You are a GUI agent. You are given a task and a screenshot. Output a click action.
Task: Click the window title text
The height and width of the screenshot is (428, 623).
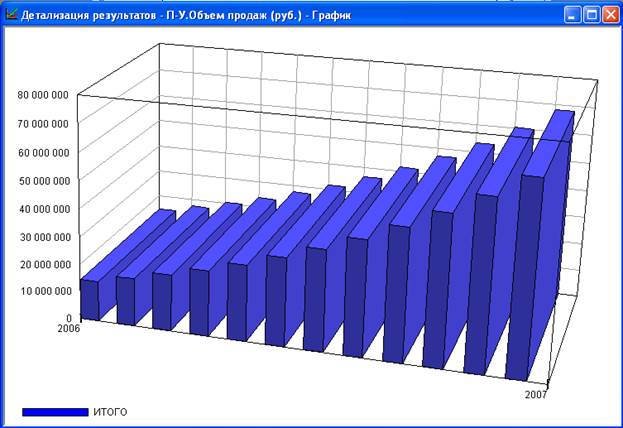click(186, 15)
